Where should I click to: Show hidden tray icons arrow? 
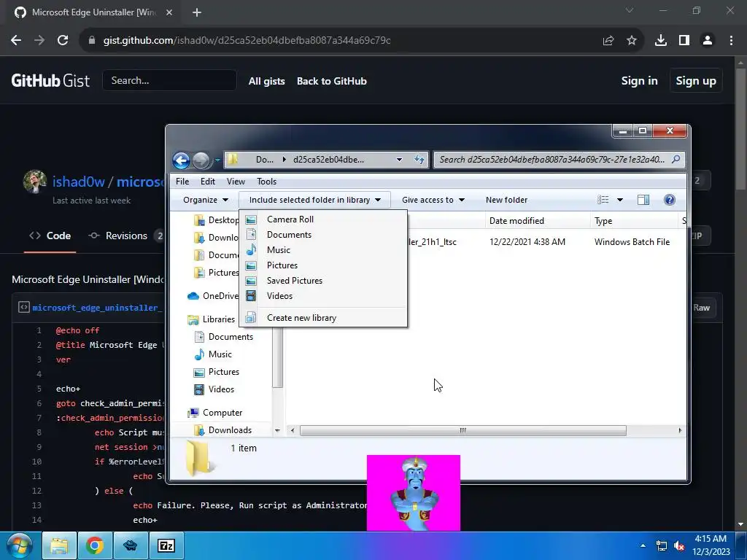coord(643,545)
